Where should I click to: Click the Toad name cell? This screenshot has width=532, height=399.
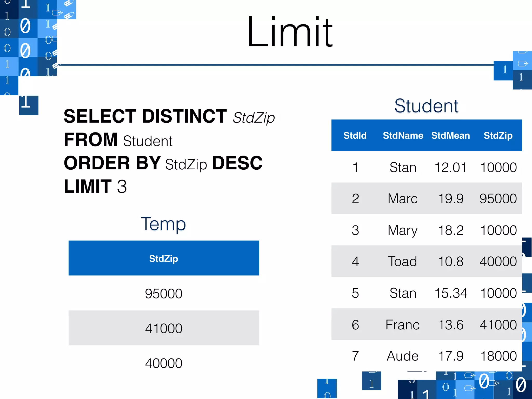(403, 261)
